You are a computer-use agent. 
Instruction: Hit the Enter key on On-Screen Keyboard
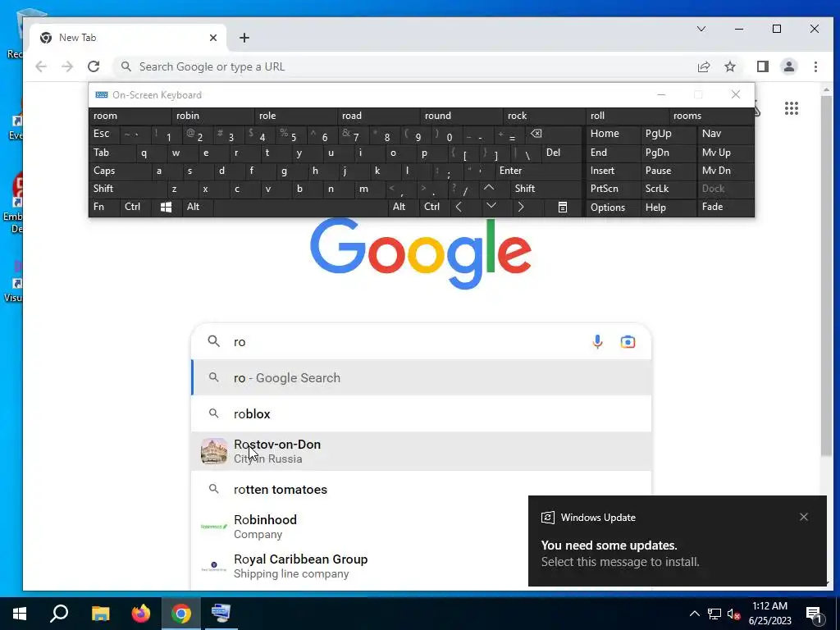538,171
